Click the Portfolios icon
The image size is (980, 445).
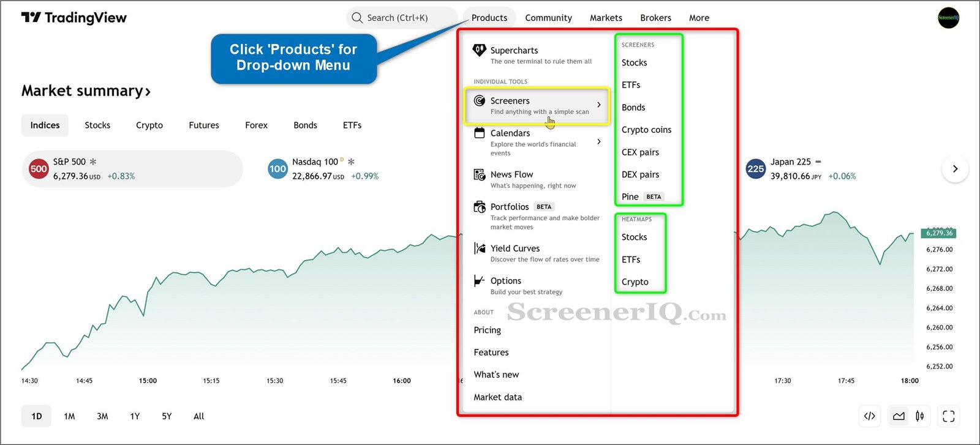pyautogui.click(x=480, y=207)
